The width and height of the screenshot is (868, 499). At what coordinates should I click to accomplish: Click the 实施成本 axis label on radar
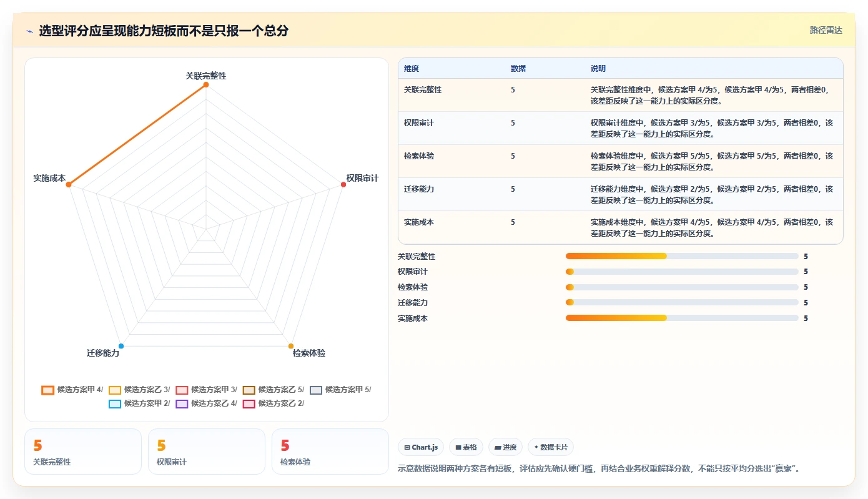pos(49,179)
